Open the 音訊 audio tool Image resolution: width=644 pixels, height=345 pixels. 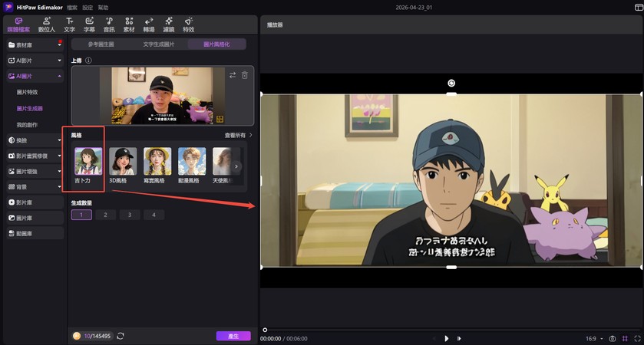[x=109, y=25]
